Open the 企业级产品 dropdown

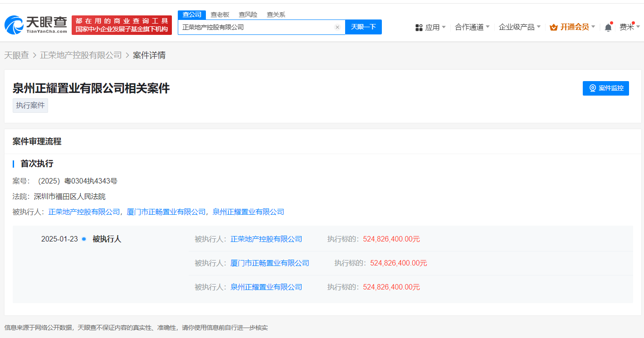coord(519,27)
